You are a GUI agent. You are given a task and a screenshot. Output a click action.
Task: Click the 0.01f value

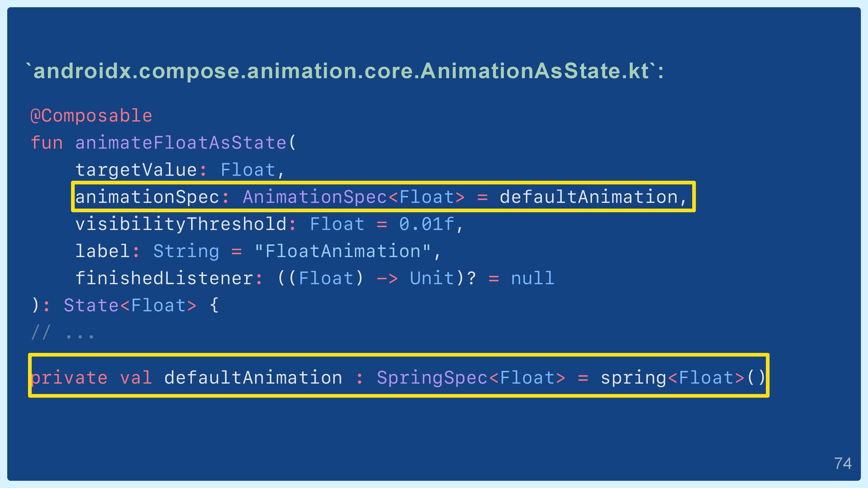tap(426, 224)
